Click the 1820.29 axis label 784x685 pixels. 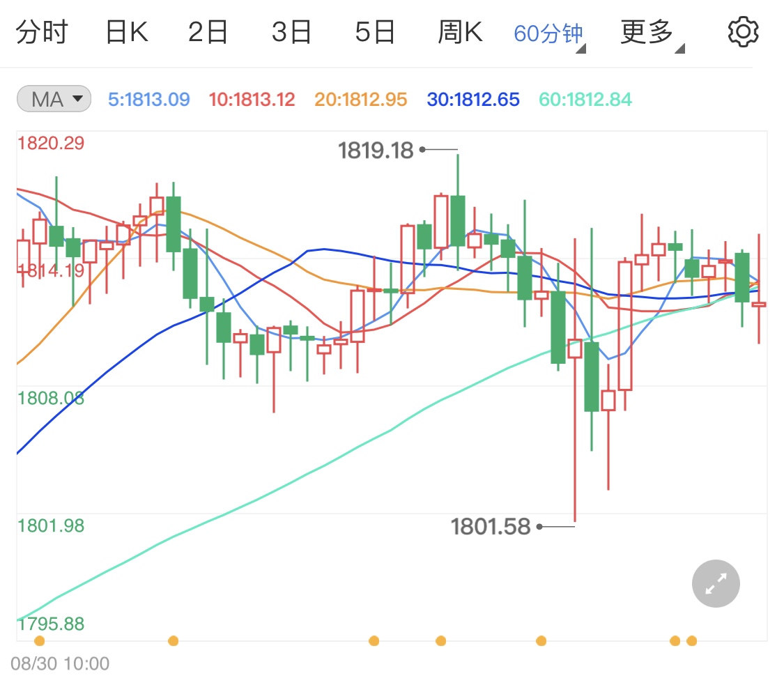51,144
